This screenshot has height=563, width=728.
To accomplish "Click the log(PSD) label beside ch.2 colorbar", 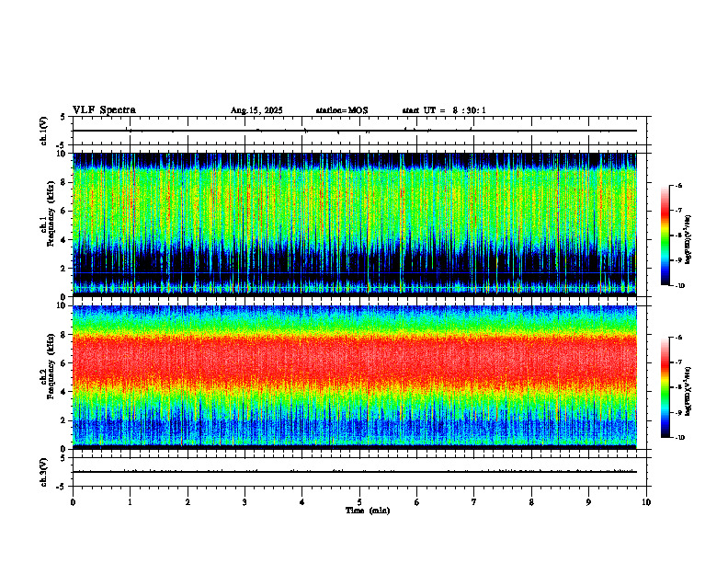I will (x=688, y=391).
